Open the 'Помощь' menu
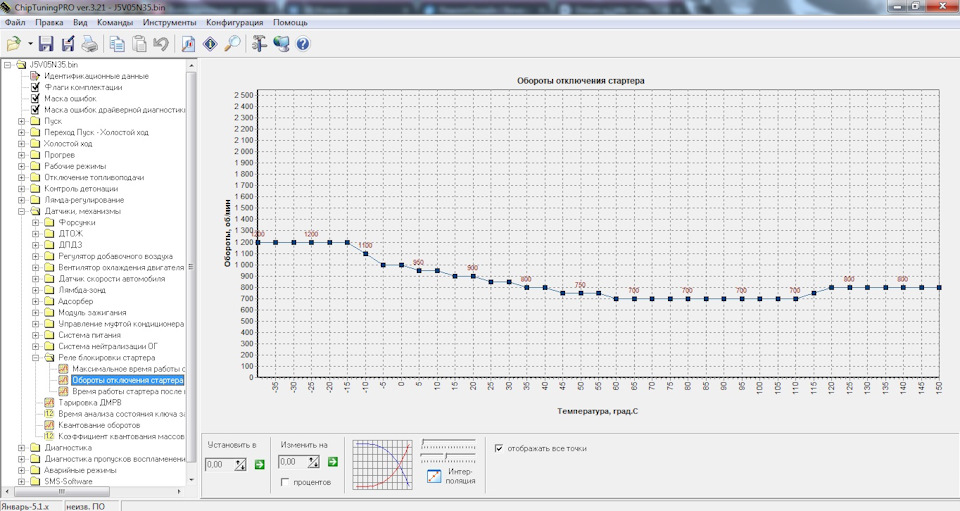 (x=290, y=23)
